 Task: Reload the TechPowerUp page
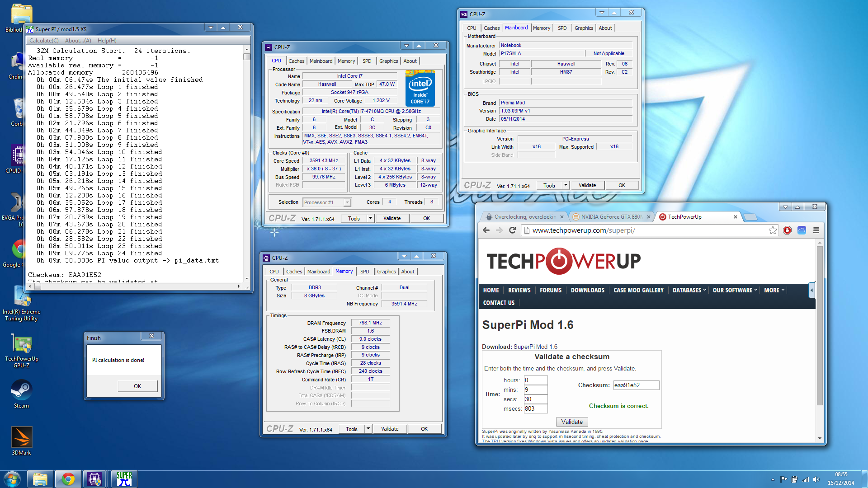(x=512, y=230)
